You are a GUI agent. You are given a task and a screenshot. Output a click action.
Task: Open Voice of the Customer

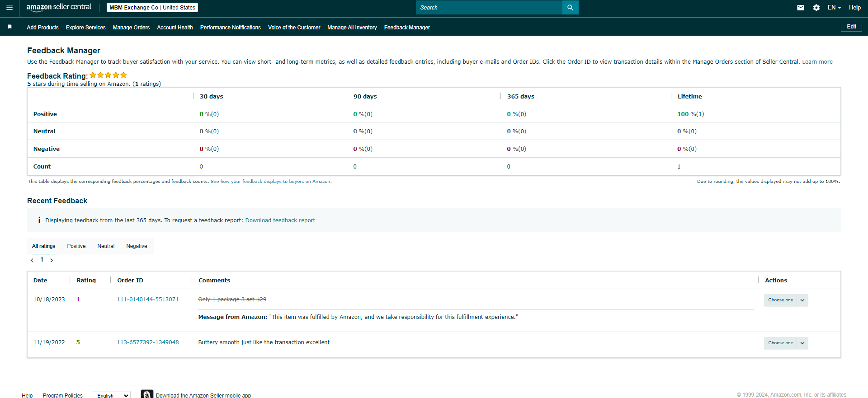click(294, 28)
